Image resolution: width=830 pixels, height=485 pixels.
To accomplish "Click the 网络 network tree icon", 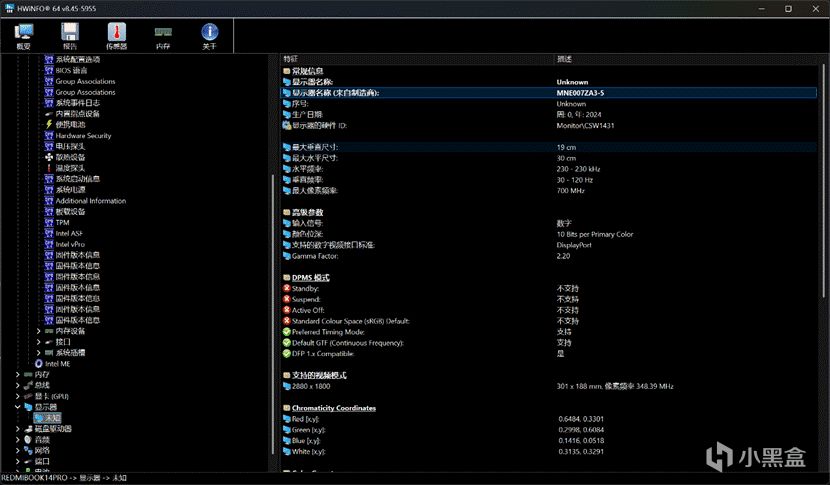I will tap(28, 451).
